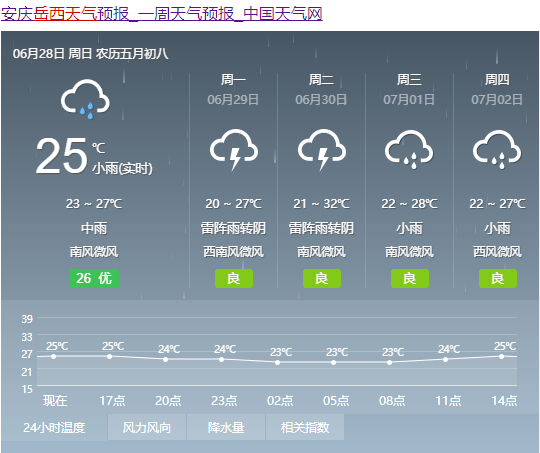
Task: Switch to the 风力风向 tab
Action: (147, 428)
